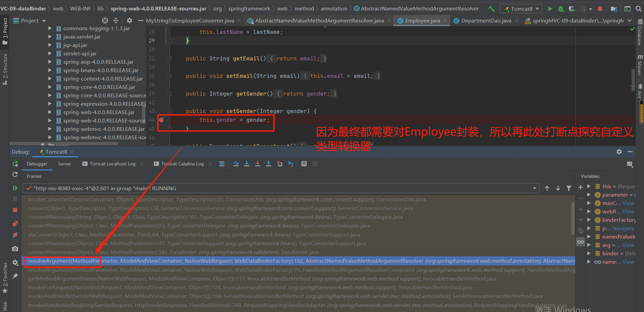Click the Build project hammer icon

click(x=491, y=9)
